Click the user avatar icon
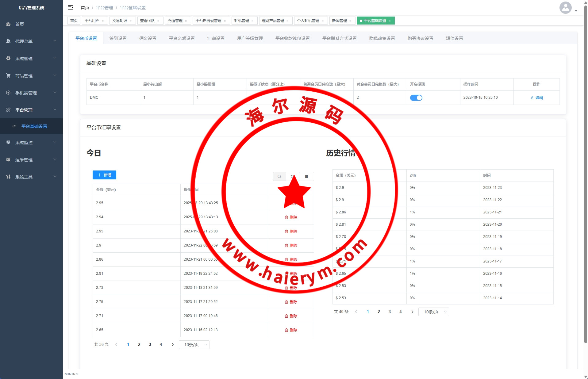Viewport: 588px width, 379px height. coord(565,8)
